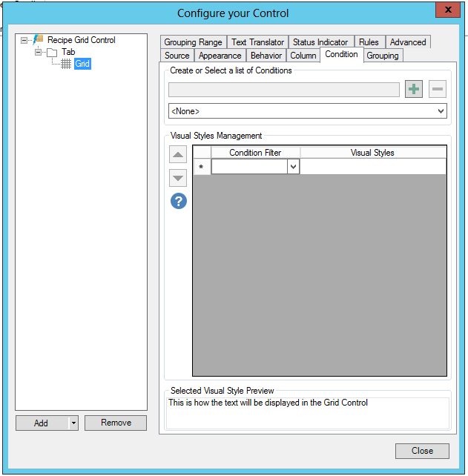Select the Tab folder node
The width and height of the screenshot is (468, 476).
tap(67, 52)
